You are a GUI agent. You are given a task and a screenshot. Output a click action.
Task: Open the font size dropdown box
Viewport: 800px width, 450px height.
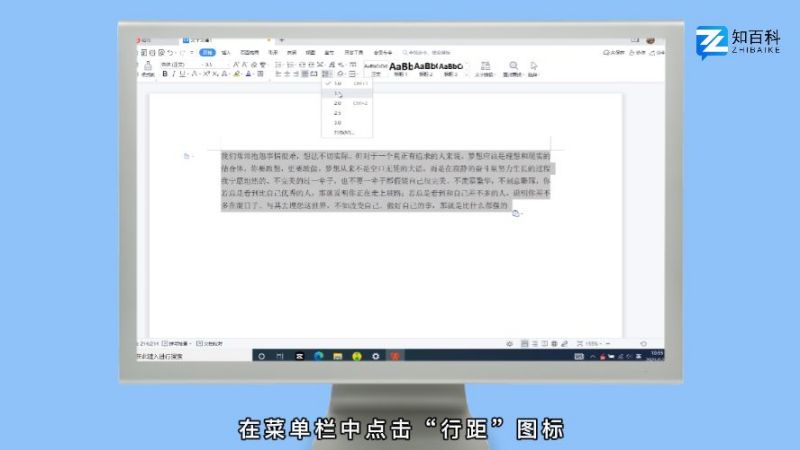coord(213,64)
